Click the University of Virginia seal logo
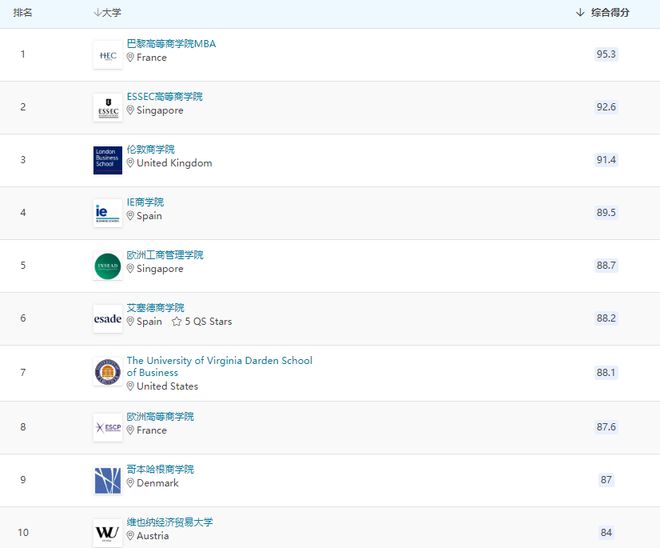Viewport: 660px width, 548px height. pos(108,372)
